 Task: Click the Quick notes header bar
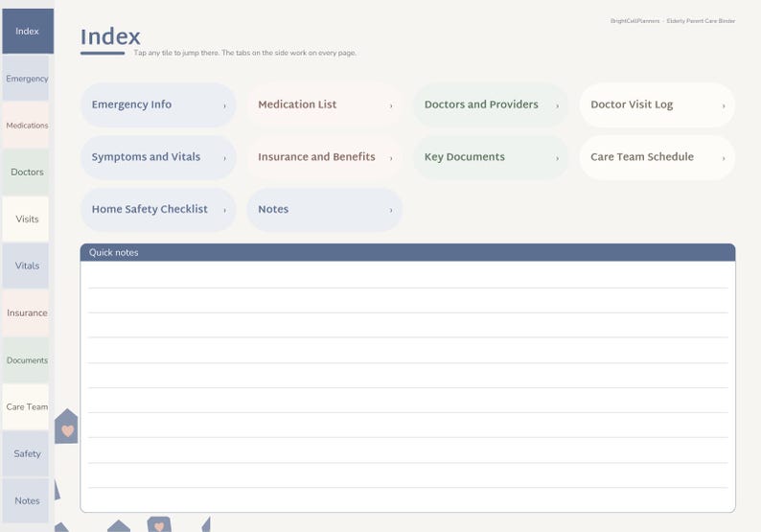point(407,252)
